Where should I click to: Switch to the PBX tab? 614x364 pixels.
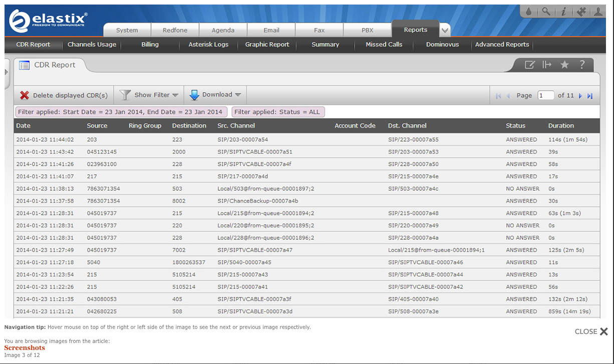(368, 30)
